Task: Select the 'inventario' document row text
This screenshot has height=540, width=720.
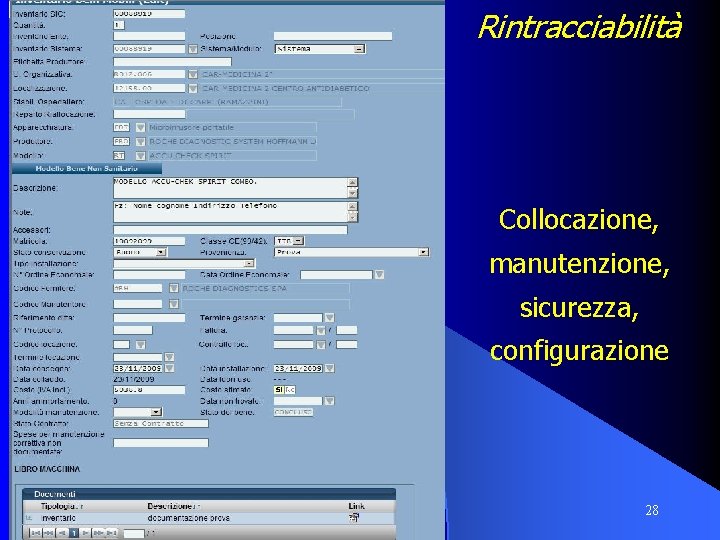Action: (x=59, y=518)
